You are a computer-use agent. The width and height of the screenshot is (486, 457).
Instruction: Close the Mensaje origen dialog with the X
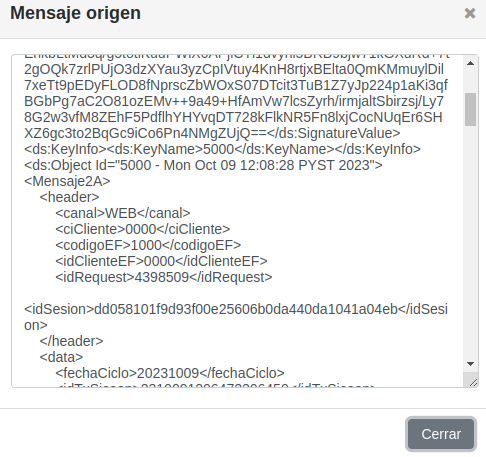point(470,13)
